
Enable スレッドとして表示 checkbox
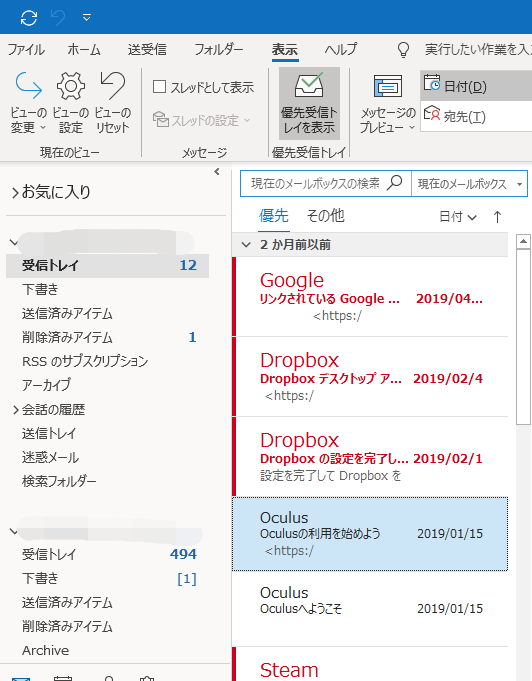159,87
